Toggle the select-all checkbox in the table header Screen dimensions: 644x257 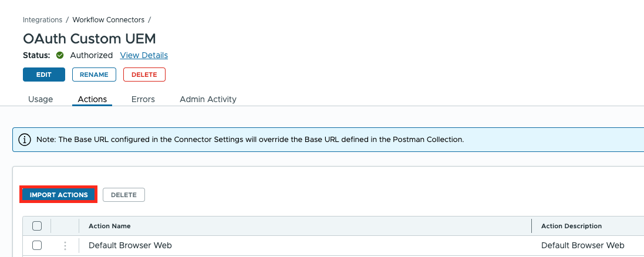tap(37, 226)
